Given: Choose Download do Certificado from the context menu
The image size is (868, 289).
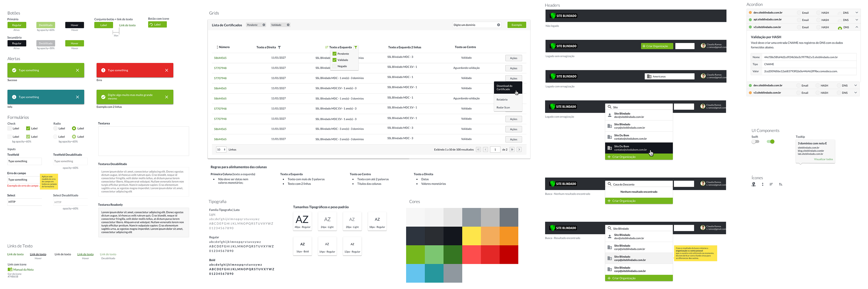Looking at the screenshot, I should click(x=505, y=87).
